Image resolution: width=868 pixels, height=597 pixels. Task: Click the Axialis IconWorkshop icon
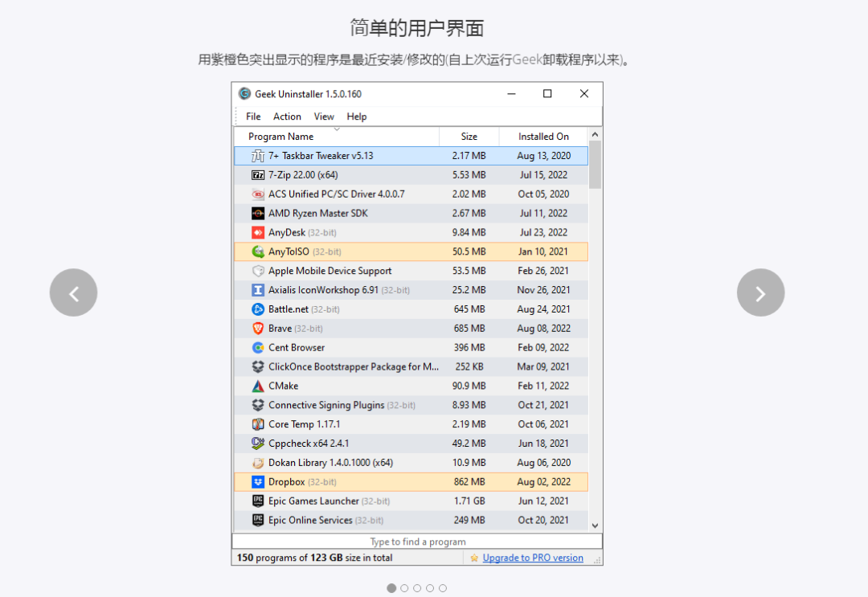pos(257,290)
